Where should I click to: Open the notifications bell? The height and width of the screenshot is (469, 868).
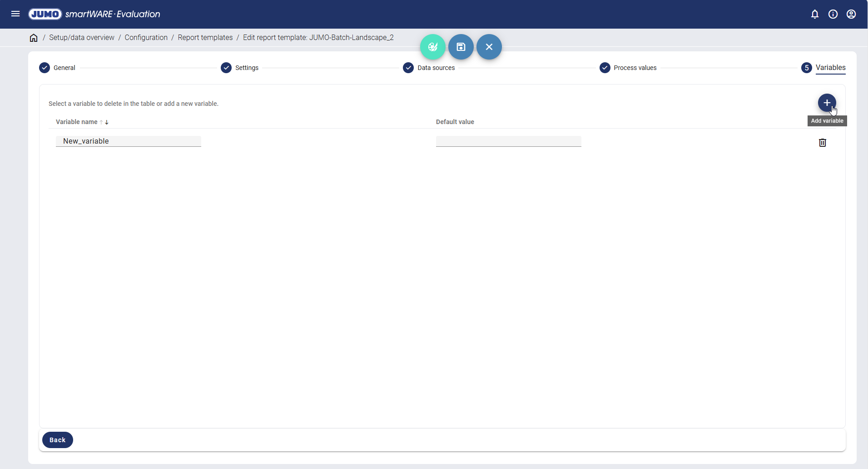(815, 14)
